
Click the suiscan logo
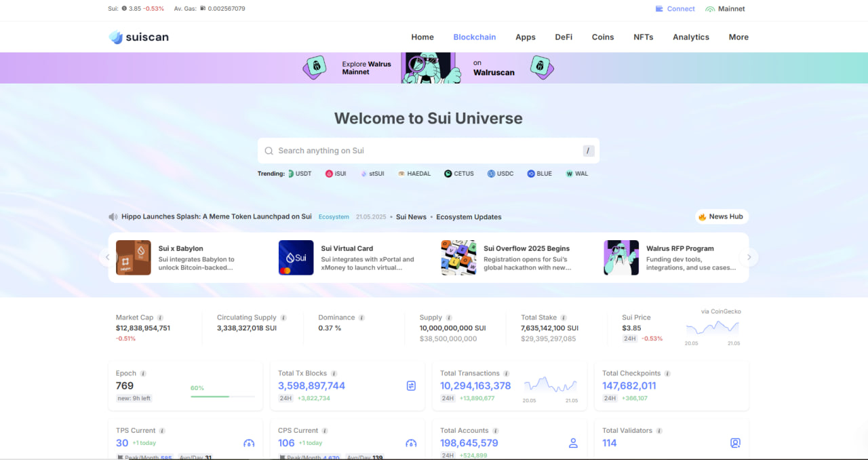click(x=139, y=37)
